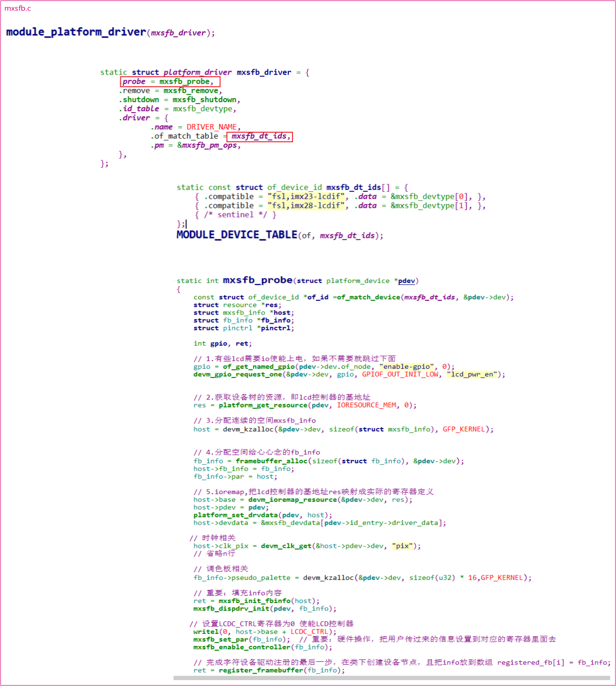Click the "fsl,imx23-lcdif" compatible string

[x=306, y=196]
